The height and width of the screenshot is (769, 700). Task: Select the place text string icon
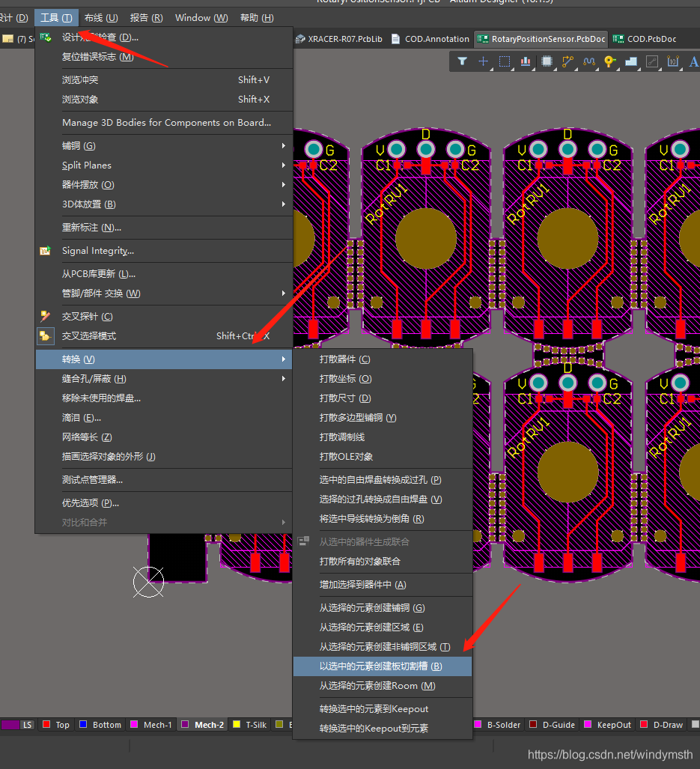[x=693, y=61]
